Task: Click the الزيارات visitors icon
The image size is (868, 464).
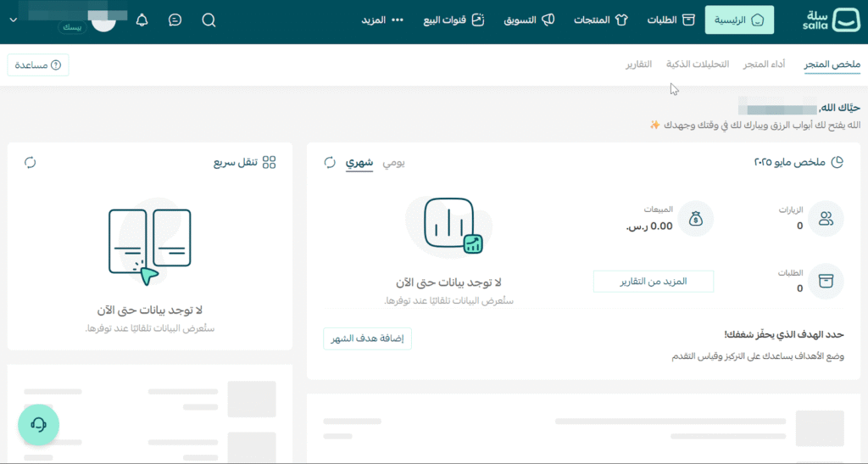Action: click(826, 219)
